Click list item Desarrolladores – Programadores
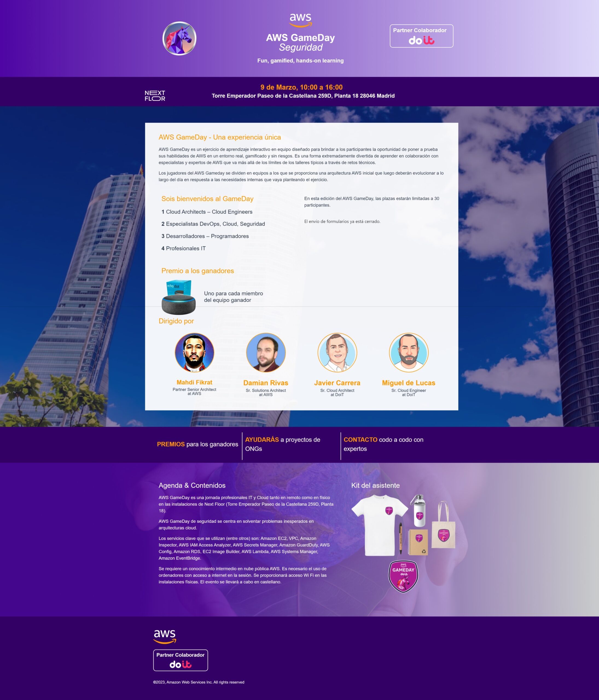 tap(205, 236)
